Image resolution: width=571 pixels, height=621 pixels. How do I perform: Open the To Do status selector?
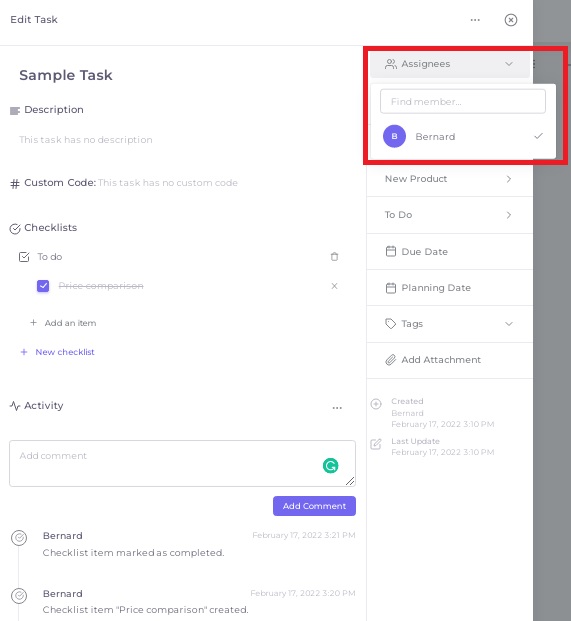pyautogui.click(x=449, y=215)
